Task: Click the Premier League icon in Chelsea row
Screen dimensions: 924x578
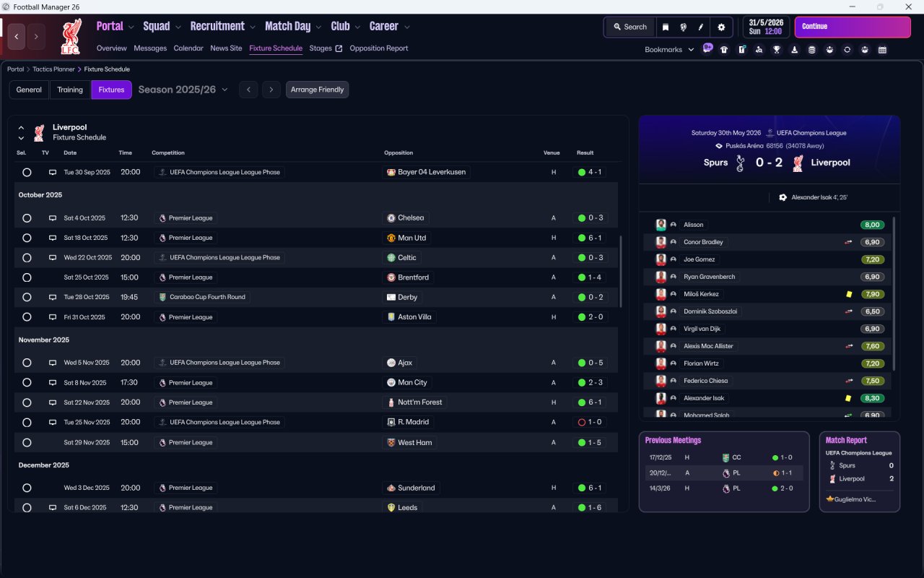Action: [x=162, y=218]
